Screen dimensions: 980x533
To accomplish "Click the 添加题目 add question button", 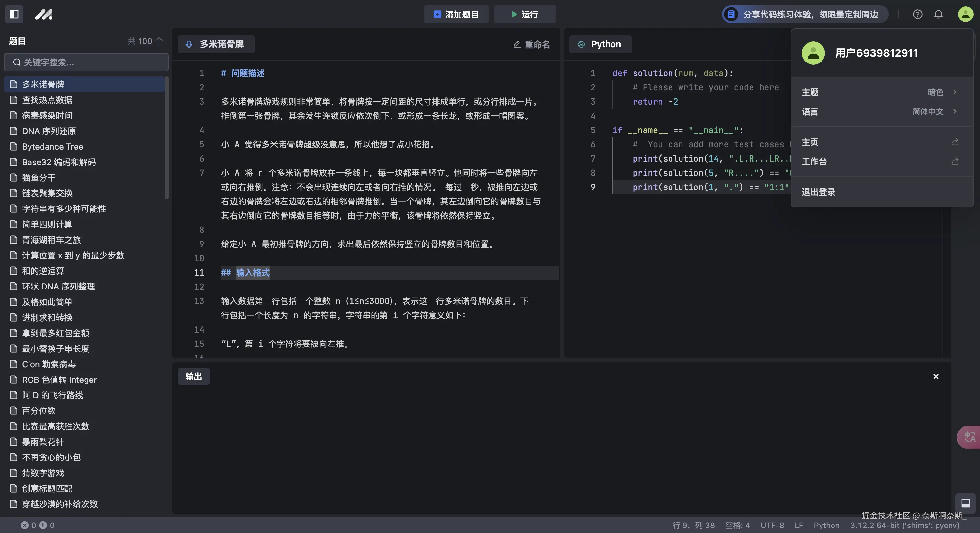I will (x=456, y=15).
